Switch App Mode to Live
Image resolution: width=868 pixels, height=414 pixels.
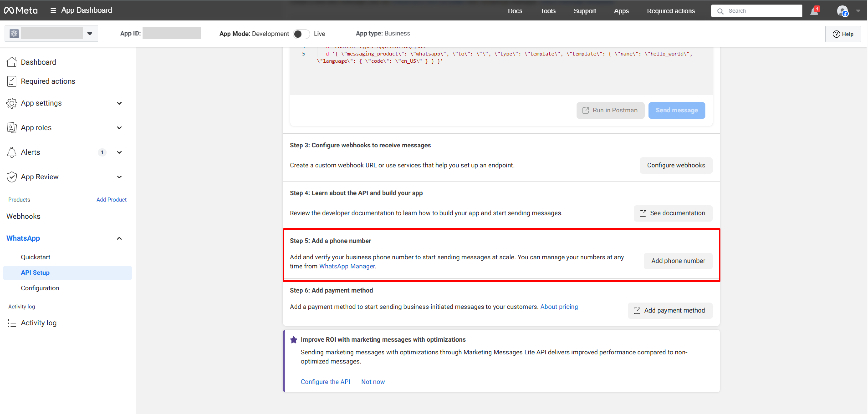point(301,34)
